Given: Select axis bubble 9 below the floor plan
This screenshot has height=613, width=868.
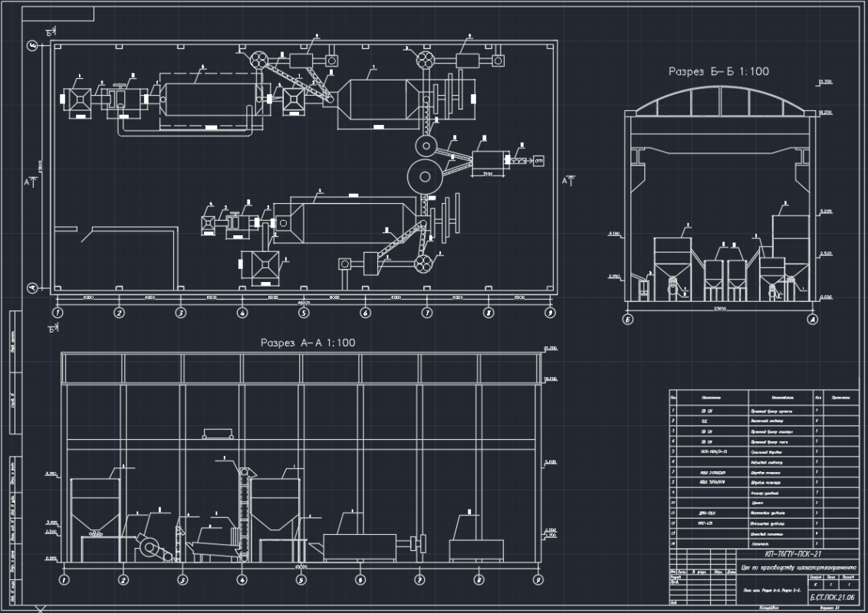Looking at the screenshot, I should click(550, 313).
